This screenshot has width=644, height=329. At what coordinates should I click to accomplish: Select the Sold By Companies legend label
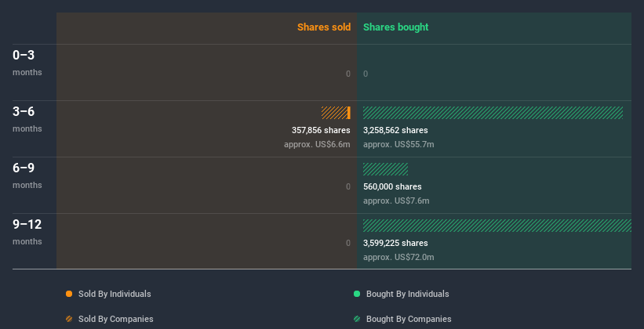[116, 319]
